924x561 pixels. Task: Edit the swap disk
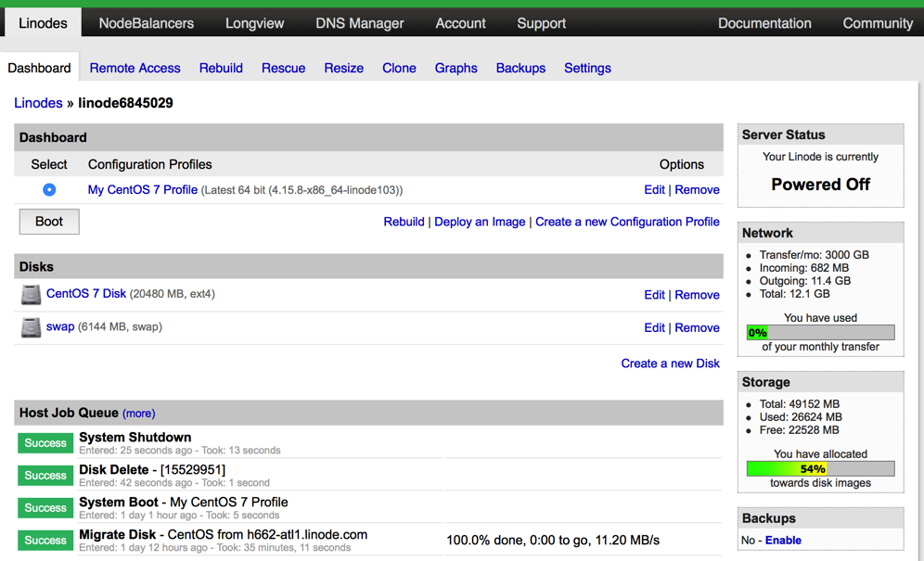point(654,327)
